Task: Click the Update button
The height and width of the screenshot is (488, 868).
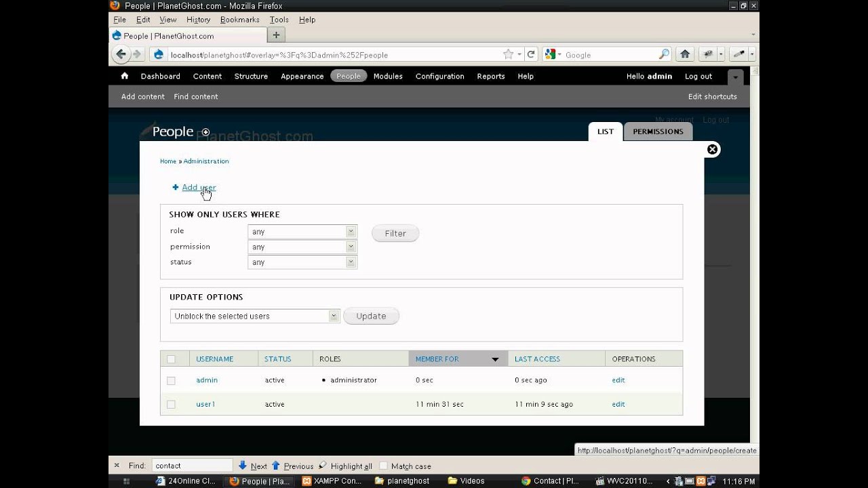Action: [371, 316]
